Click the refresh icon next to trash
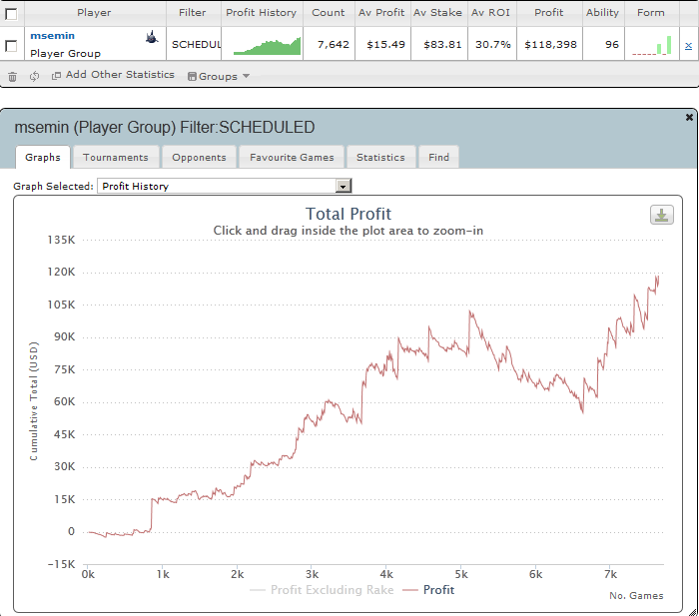 34,77
